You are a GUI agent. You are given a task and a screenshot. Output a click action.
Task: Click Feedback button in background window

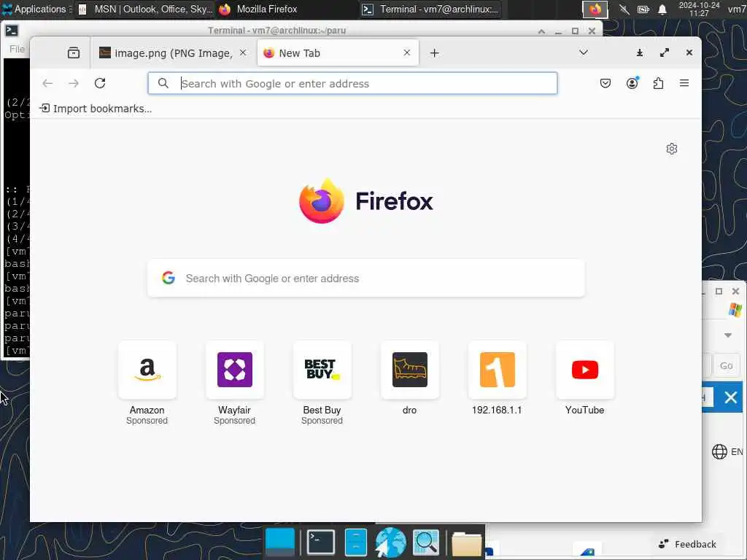(687, 544)
